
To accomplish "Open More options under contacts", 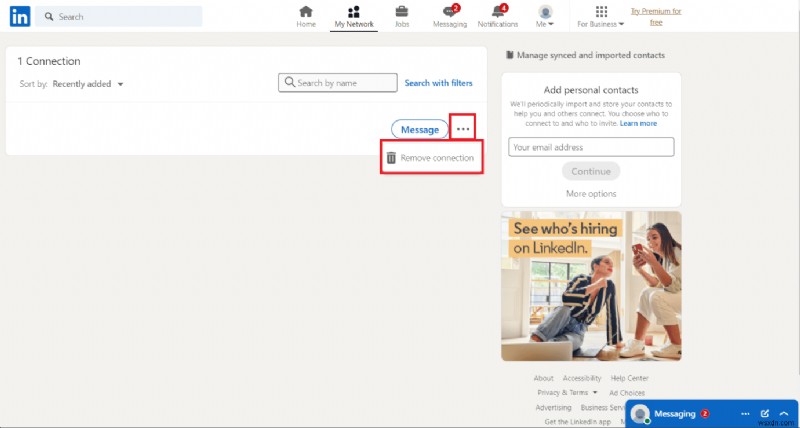I will click(591, 194).
